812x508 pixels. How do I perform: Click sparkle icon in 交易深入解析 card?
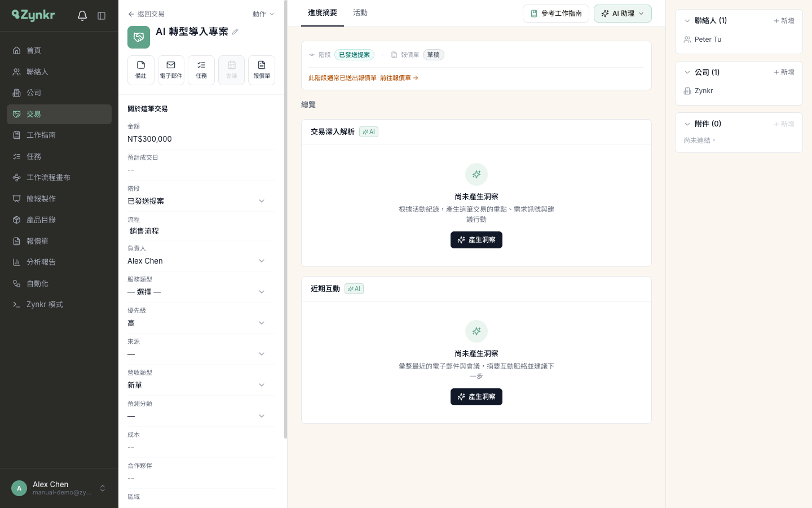[476, 174]
